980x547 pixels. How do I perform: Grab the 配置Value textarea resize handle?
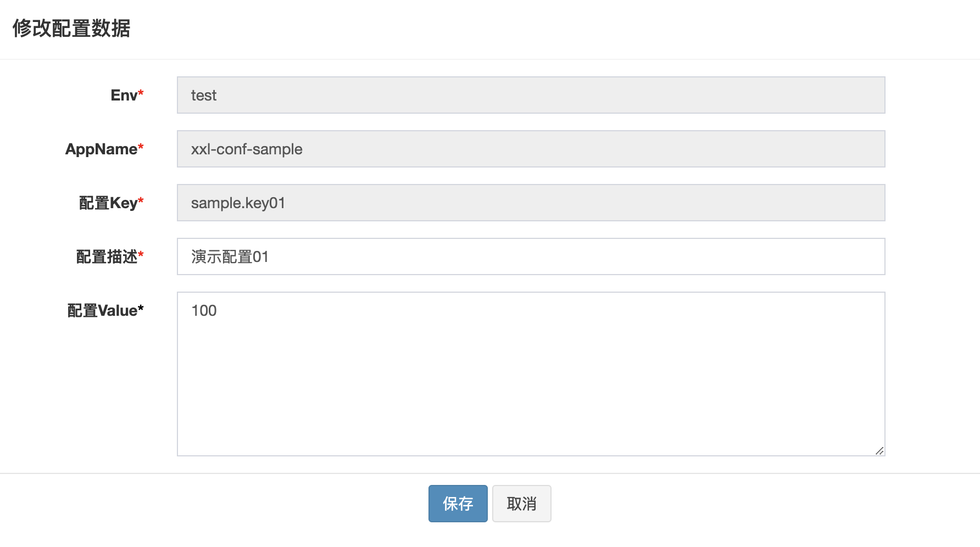[879, 451]
